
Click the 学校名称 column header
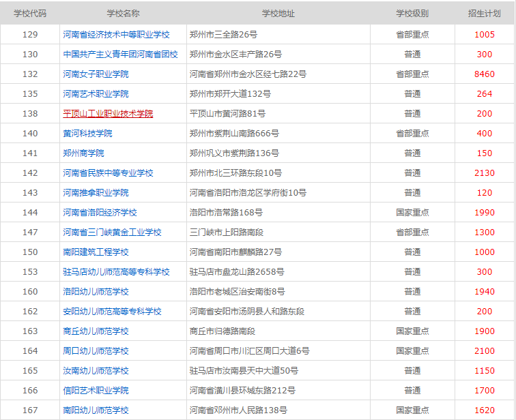[x=123, y=13]
